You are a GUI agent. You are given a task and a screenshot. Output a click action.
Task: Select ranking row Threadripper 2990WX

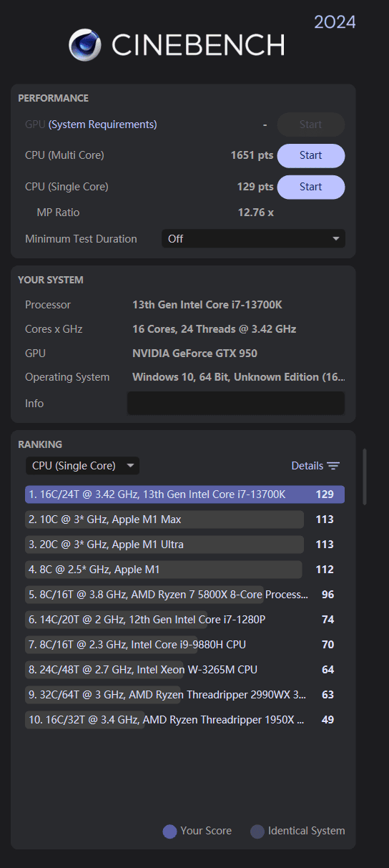click(184, 695)
